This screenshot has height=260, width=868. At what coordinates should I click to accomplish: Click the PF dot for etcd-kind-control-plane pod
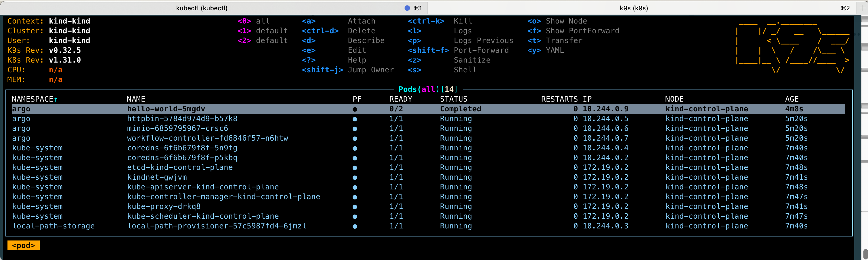click(x=355, y=167)
